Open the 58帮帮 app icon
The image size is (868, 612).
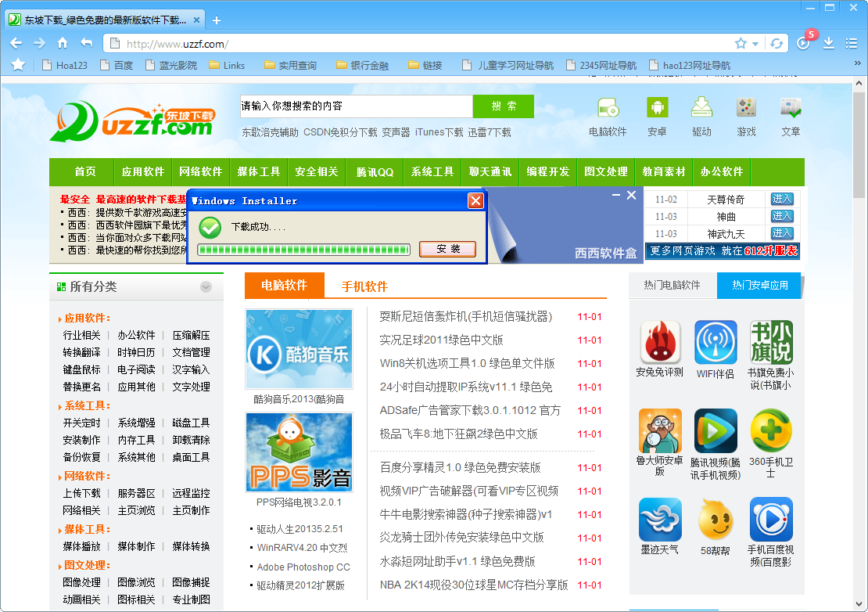(x=716, y=519)
